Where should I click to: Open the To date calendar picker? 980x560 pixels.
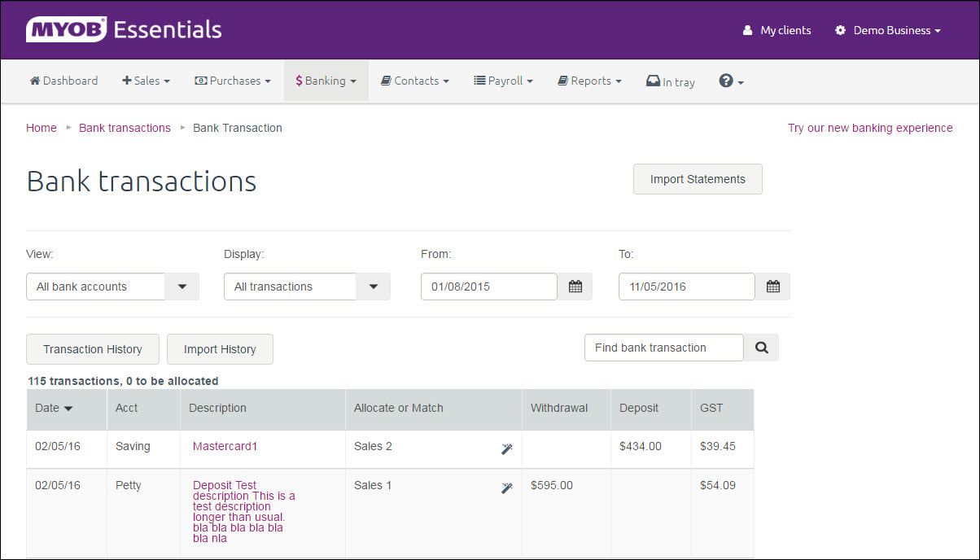click(773, 287)
